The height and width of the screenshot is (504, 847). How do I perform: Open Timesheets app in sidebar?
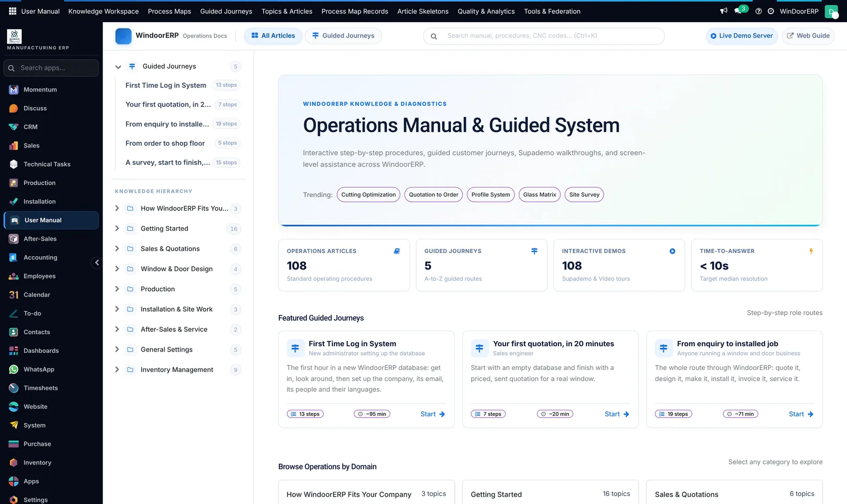tap(51, 388)
